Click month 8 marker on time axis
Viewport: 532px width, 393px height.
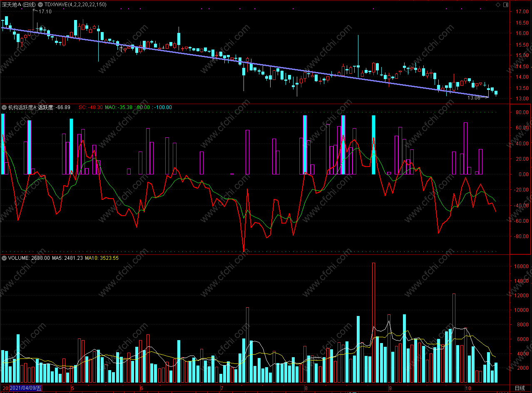click(x=306, y=388)
